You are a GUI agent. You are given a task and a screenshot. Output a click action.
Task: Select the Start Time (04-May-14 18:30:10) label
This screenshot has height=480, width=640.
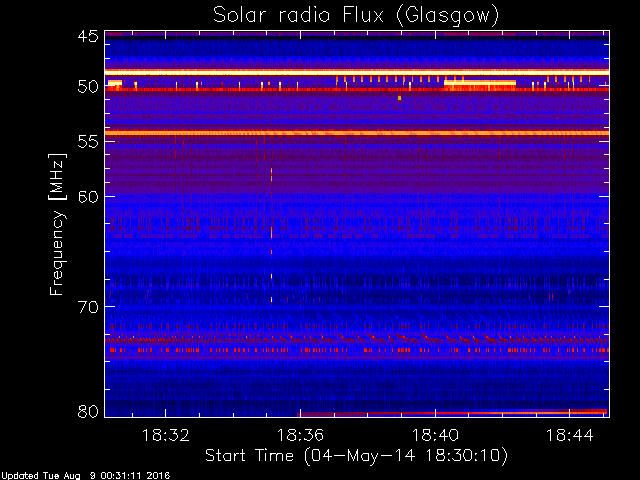point(356,456)
